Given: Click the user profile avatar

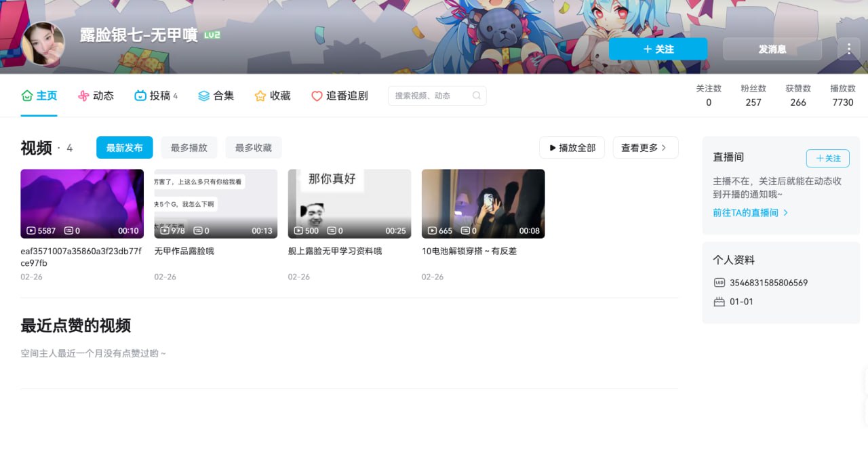Looking at the screenshot, I should point(43,44).
